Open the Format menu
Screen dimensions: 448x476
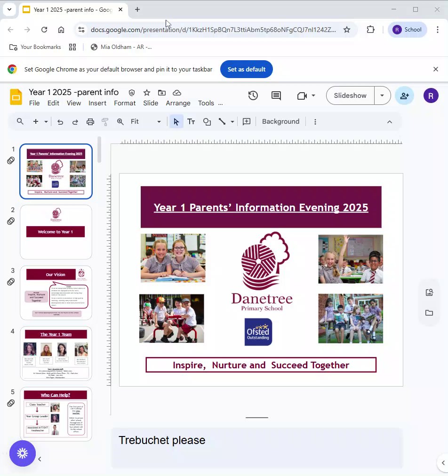click(125, 103)
